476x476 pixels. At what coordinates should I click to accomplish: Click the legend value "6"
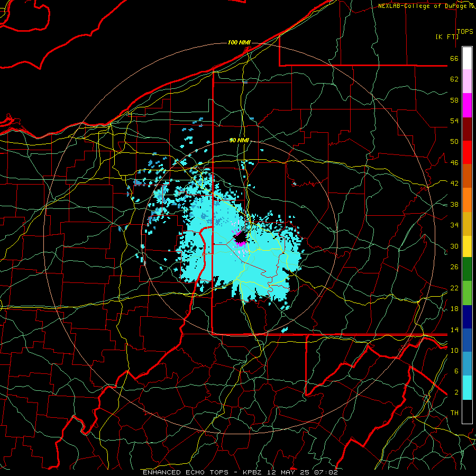(456, 371)
